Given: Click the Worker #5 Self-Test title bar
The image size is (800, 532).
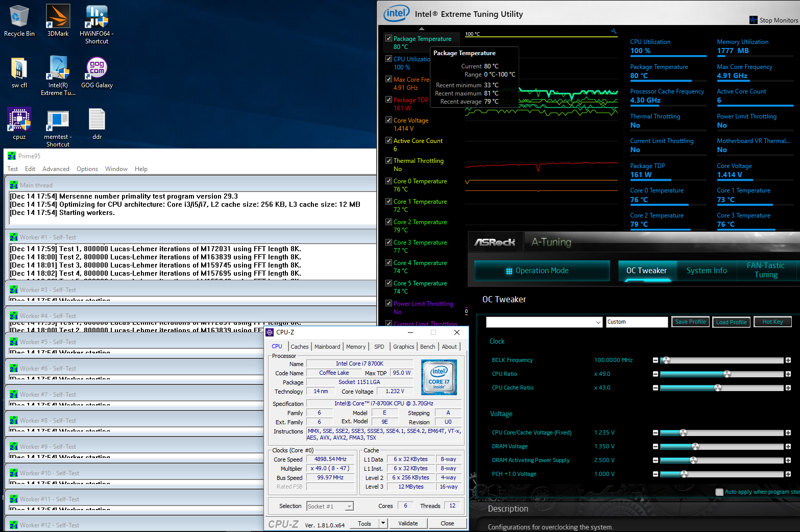Looking at the screenshot, I should 134,342.
